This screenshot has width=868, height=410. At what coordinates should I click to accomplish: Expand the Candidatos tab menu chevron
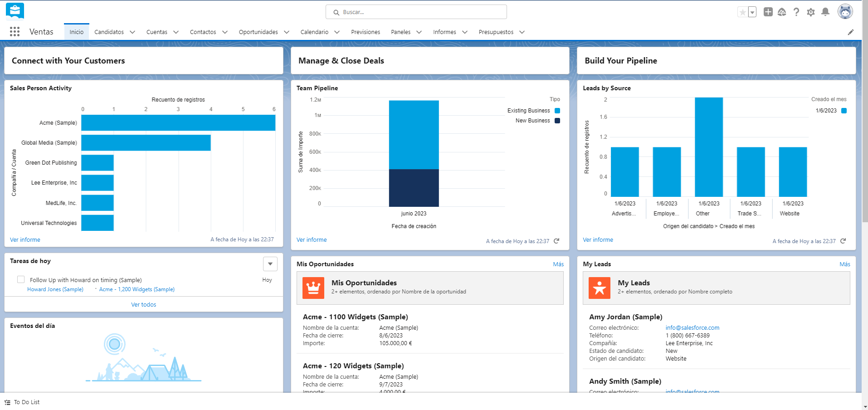point(132,32)
